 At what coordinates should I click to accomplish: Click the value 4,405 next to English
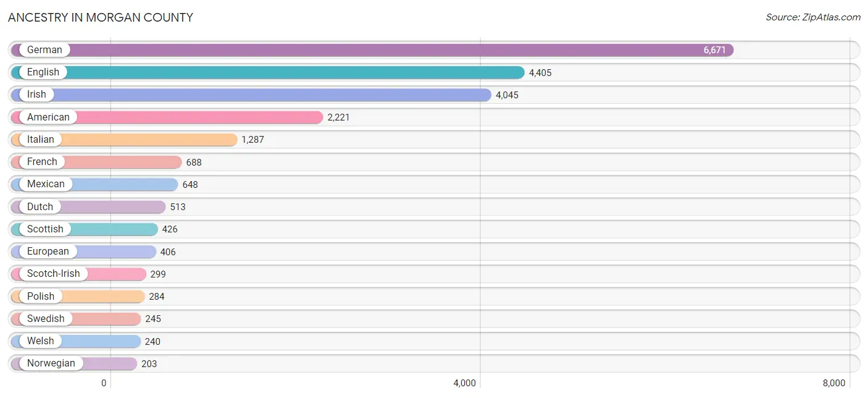pos(540,73)
